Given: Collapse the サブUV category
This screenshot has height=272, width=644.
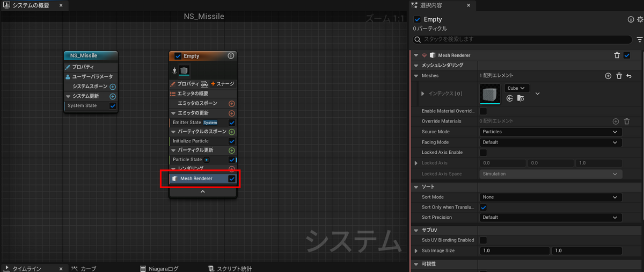Looking at the screenshot, I should [416, 230].
